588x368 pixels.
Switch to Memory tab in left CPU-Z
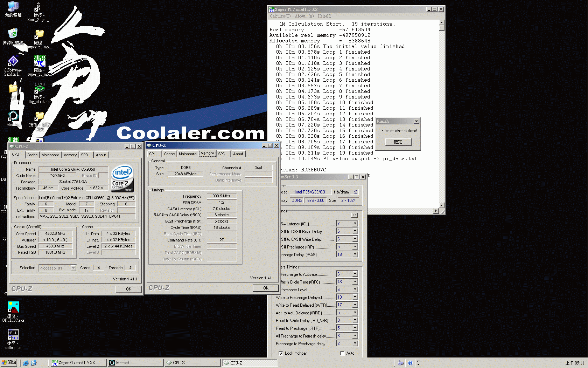pyautogui.click(x=70, y=155)
